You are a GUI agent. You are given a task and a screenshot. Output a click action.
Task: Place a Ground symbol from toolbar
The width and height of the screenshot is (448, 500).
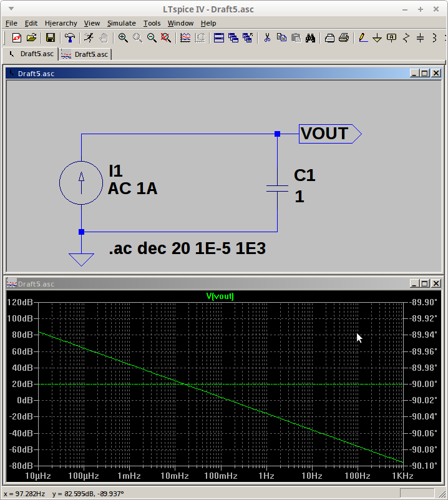click(x=377, y=37)
